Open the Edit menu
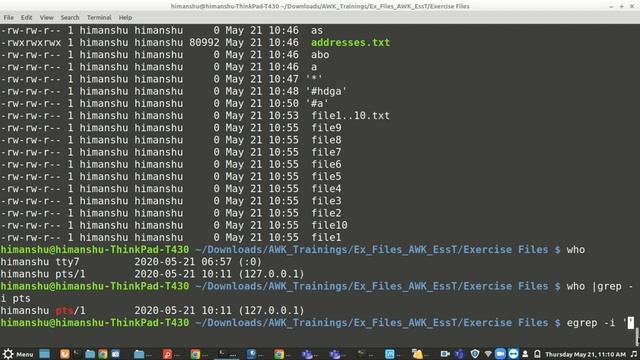The width and height of the screenshot is (640, 360). [x=27, y=18]
